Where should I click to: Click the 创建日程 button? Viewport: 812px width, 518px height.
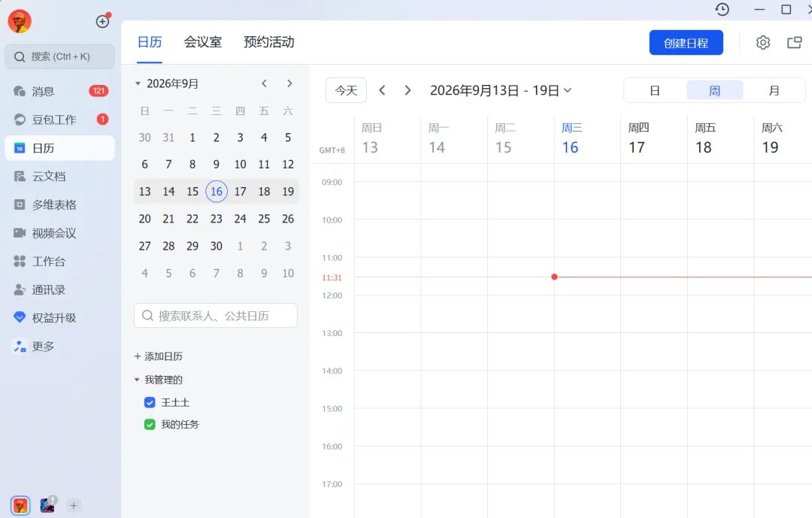tap(686, 43)
